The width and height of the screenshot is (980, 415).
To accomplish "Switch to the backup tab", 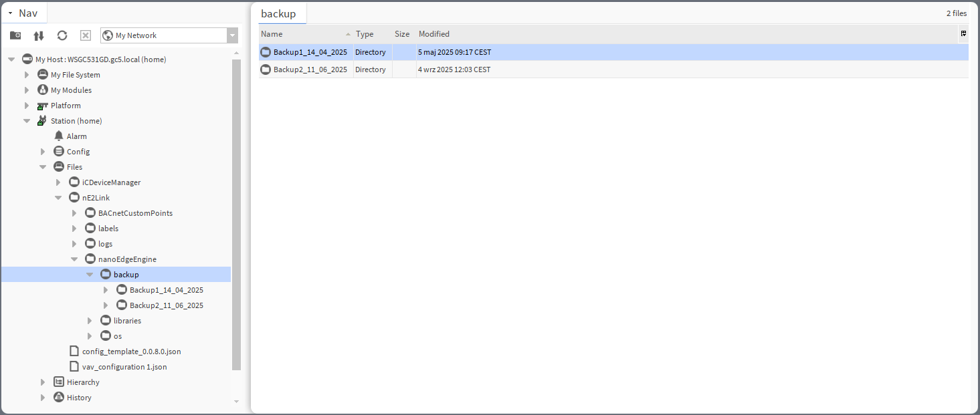I will [278, 14].
